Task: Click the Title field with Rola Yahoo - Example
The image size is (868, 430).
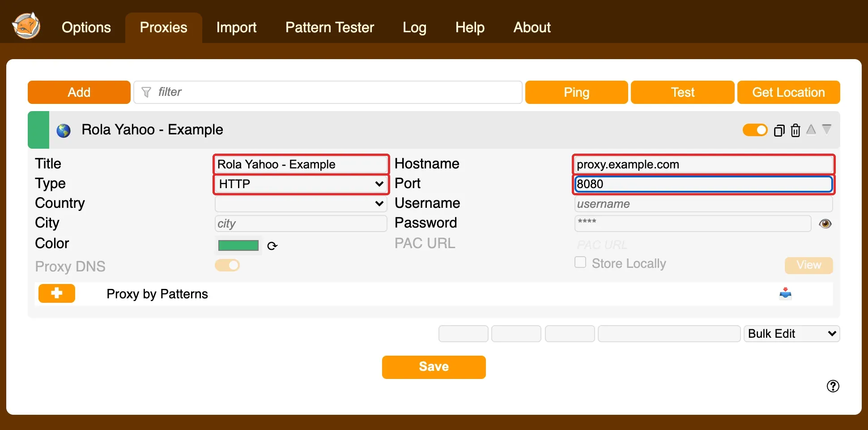Action: (301, 164)
